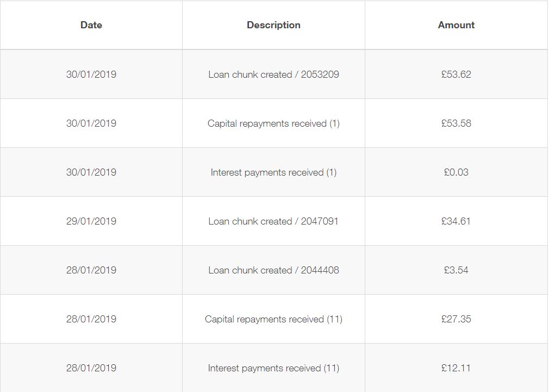Click the £53.62 amount cell
Viewport: 549px width, 392px height.
click(456, 74)
